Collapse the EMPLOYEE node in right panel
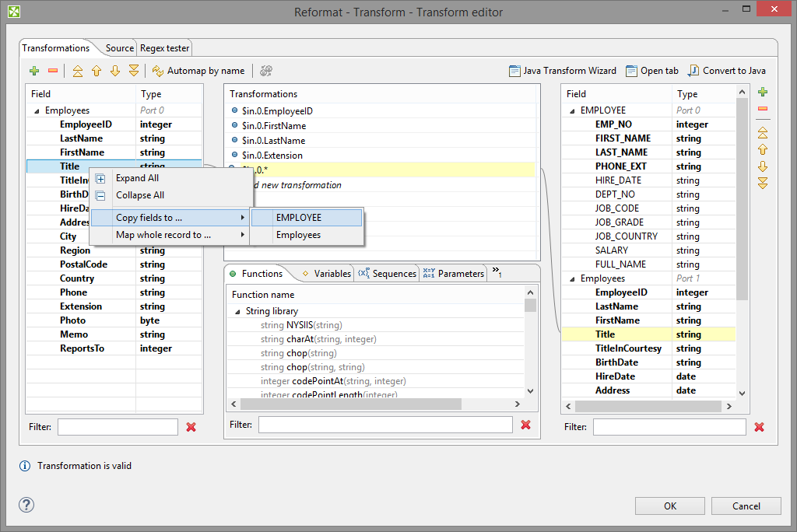 tap(572, 111)
